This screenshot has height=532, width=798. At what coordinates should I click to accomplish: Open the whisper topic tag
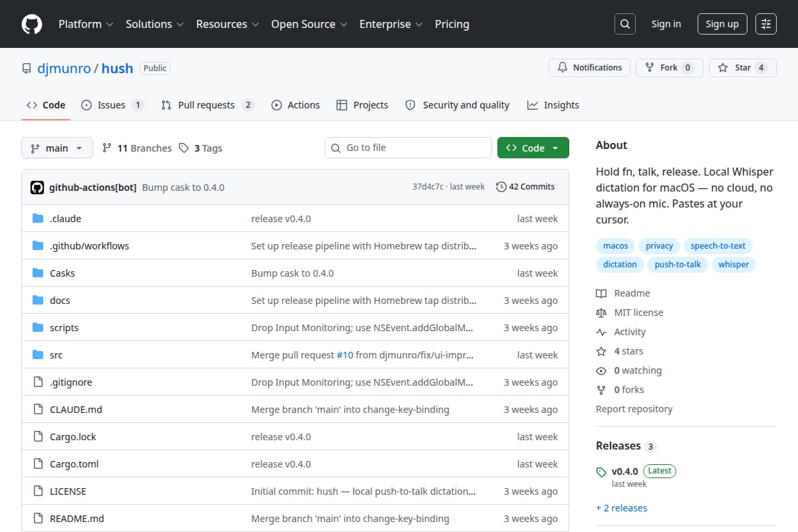(x=733, y=265)
